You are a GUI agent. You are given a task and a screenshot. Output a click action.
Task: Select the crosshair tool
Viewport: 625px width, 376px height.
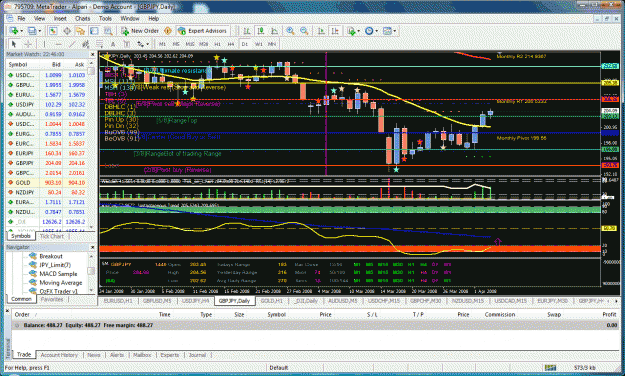tap(28, 44)
